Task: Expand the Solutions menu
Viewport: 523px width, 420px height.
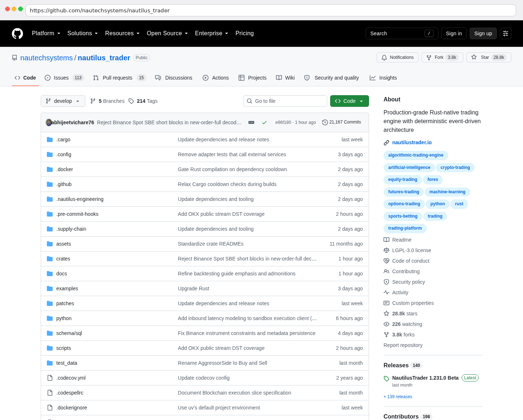Action: 82,33
